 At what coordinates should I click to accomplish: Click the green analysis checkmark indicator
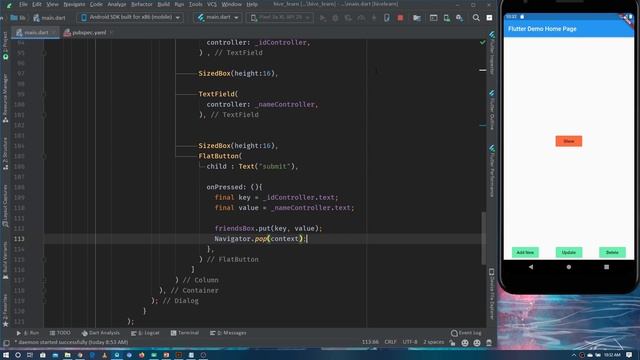[482, 42]
